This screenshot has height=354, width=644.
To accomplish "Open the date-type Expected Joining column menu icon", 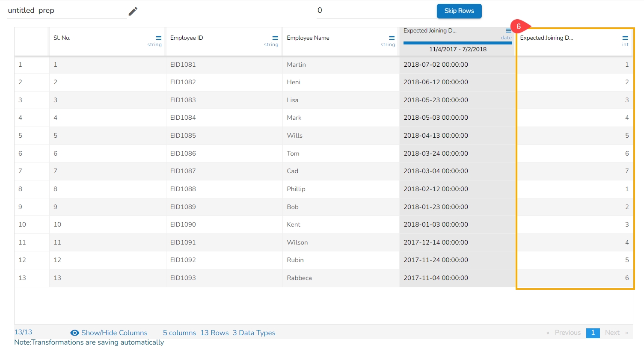I will coord(508,31).
